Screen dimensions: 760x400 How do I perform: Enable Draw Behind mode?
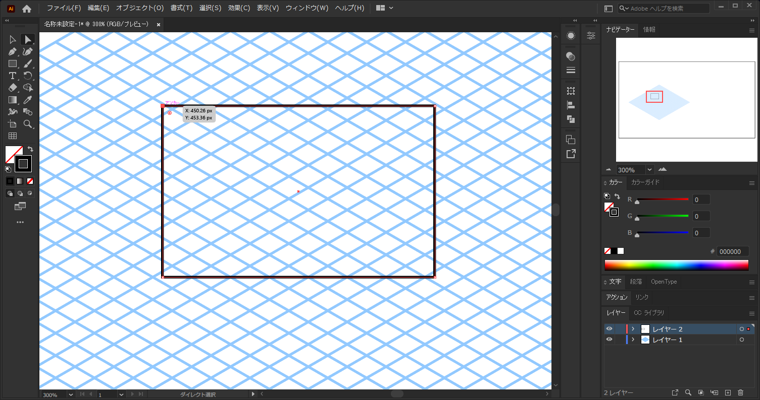(20, 193)
